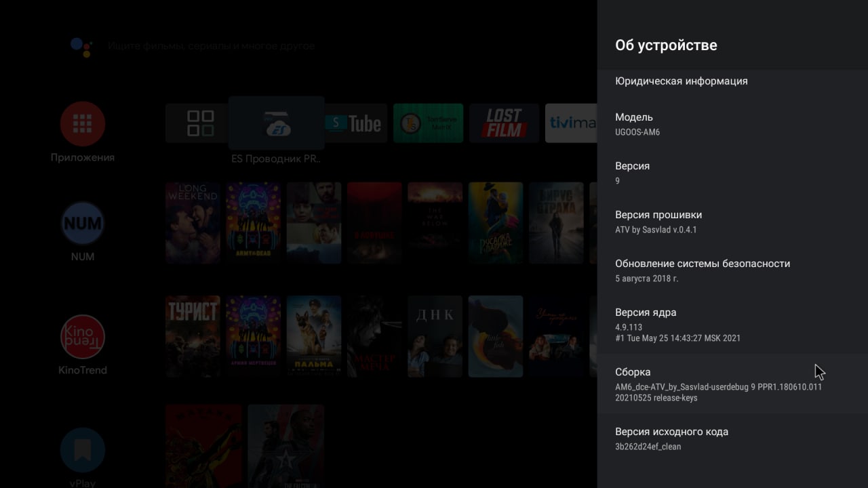
Task: Open the Турист movie poster
Action: (193, 336)
